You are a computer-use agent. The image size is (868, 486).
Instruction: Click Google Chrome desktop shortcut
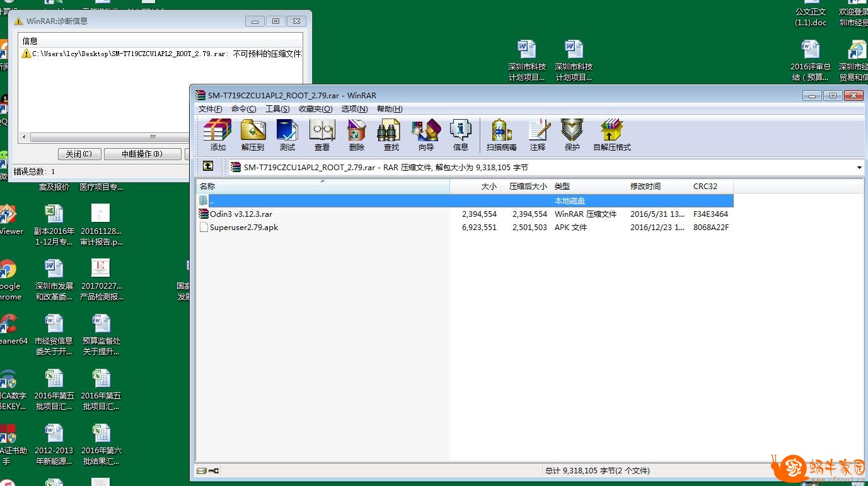8,281
